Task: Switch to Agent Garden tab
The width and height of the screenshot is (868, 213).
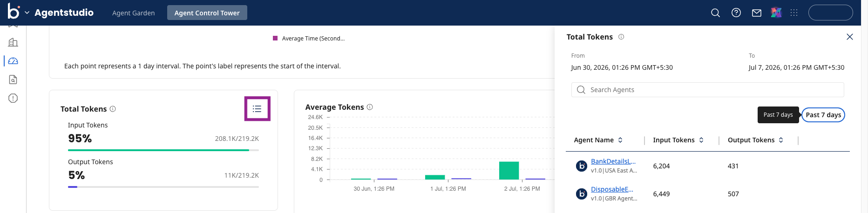Action: [134, 13]
